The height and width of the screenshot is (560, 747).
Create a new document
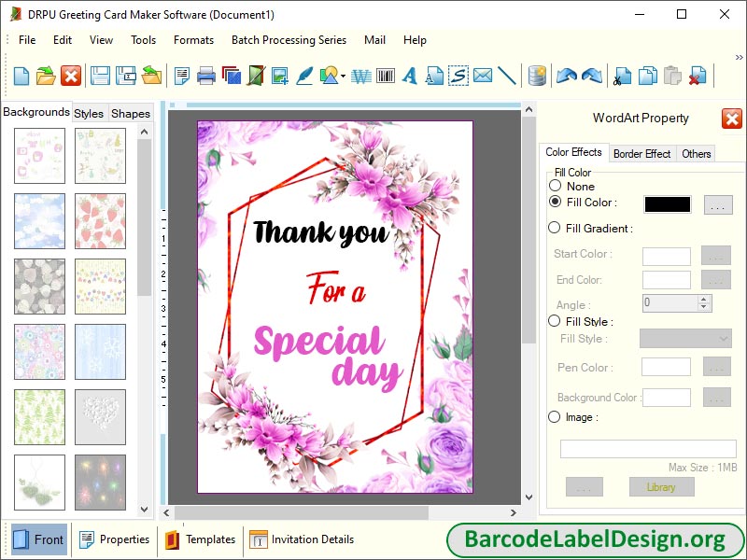coord(20,77)
